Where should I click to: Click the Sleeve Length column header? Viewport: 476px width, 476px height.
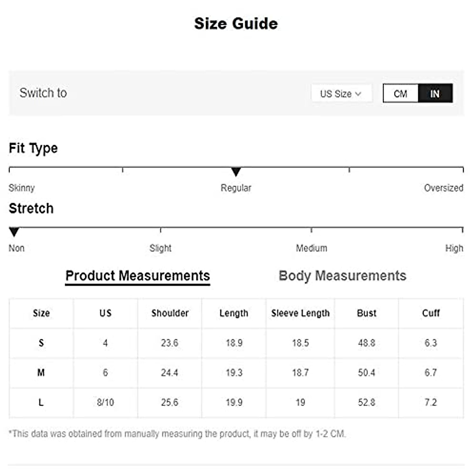point(300,313)
